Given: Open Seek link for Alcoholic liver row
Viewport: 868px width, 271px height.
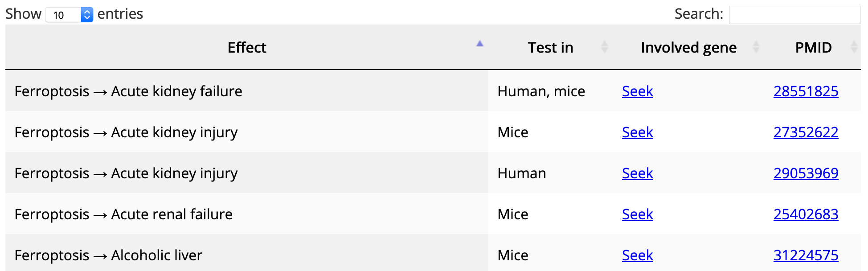Looking at the screenshot, I should click(638, 255).
